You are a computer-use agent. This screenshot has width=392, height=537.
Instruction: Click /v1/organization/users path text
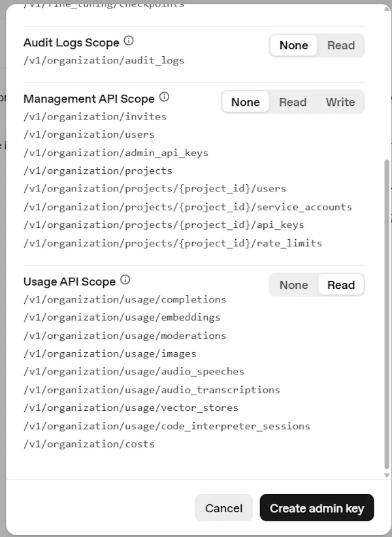89,135
